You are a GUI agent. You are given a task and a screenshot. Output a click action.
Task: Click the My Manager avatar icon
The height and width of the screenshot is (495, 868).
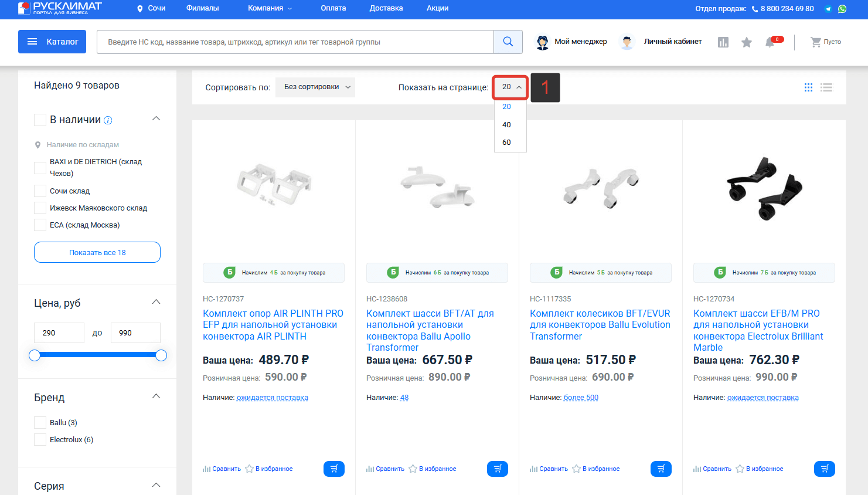click(543, 42)
